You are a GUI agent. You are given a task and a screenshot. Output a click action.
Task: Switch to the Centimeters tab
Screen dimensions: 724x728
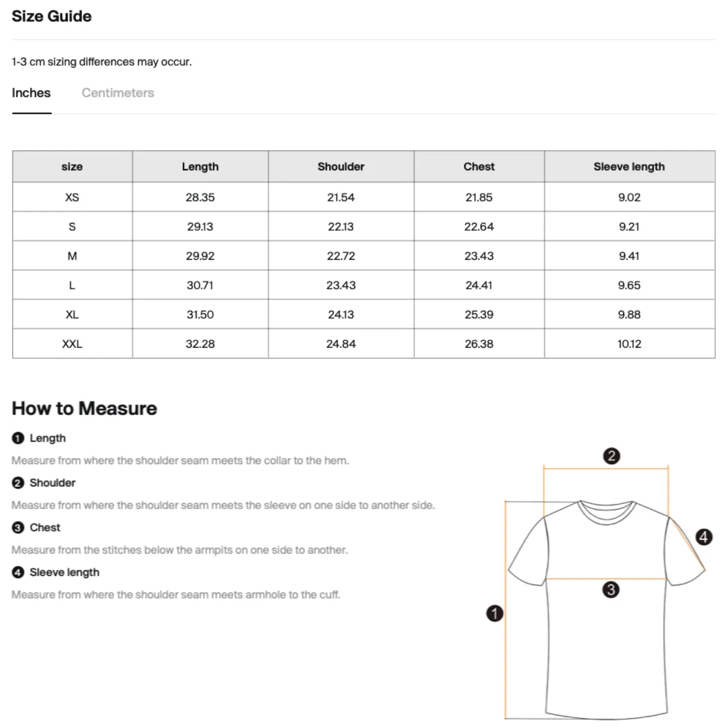click(118, 93)
